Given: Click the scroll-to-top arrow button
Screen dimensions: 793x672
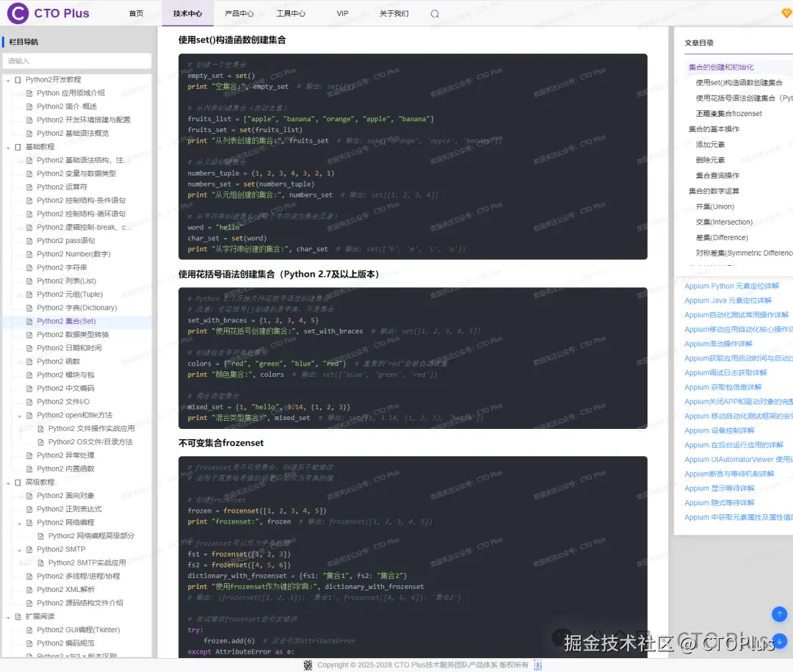Looking at the screenshot, I should pos(779,614).
